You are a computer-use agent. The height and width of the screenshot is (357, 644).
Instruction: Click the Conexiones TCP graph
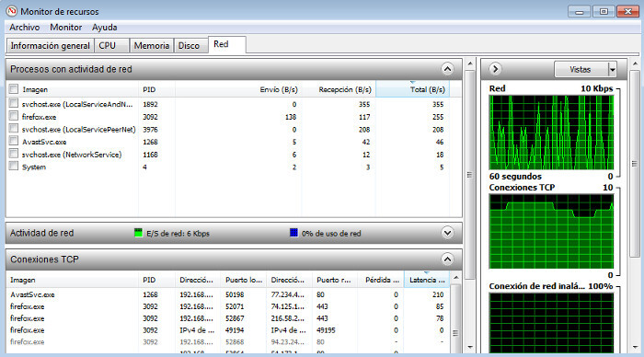(551, 231)
